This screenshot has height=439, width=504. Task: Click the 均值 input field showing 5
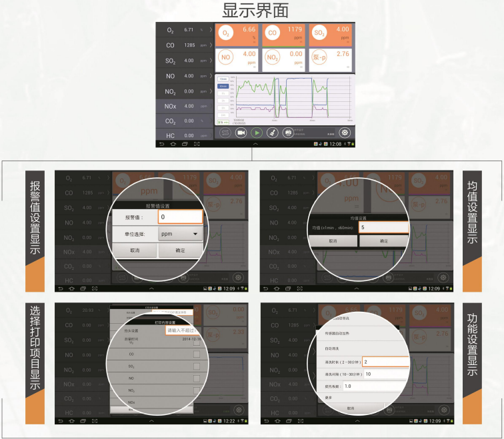[384, 227]
